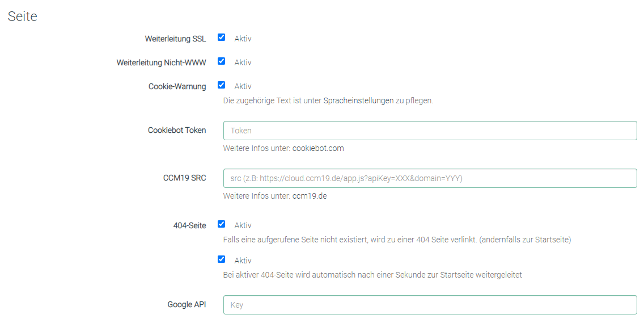The width and height of the screenshot is (644, 323).
Task: Click the Aktiv text beside 404-Seite
Action: pos(243,226)
